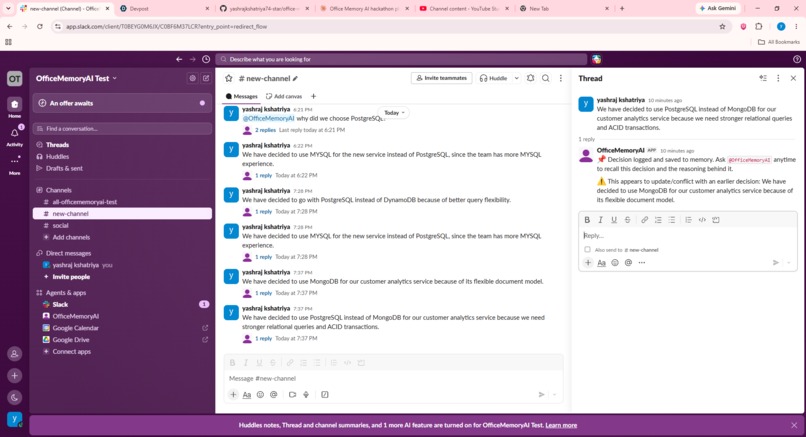
Task: Toggle dark mode moon icon
Action: pos(14,397)
